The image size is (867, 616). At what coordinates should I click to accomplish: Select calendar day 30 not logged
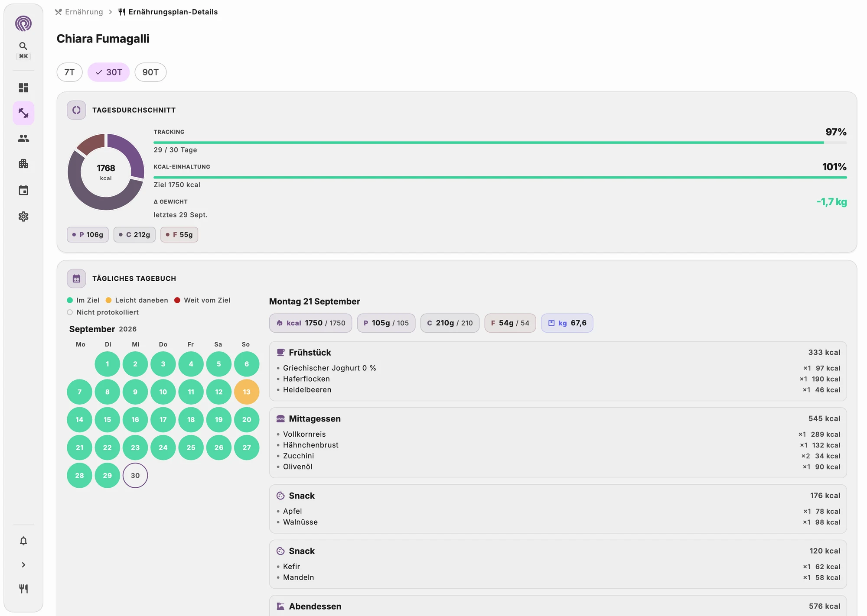point(135,476)
